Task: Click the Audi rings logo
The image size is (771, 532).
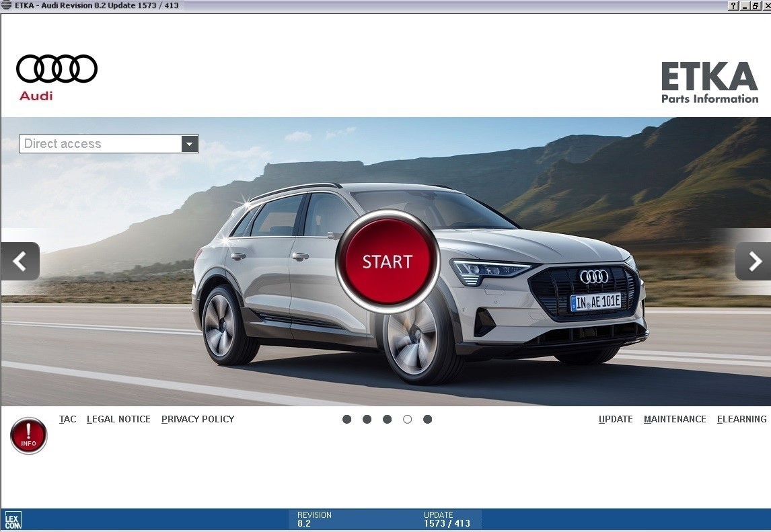Action: (57, 69)
